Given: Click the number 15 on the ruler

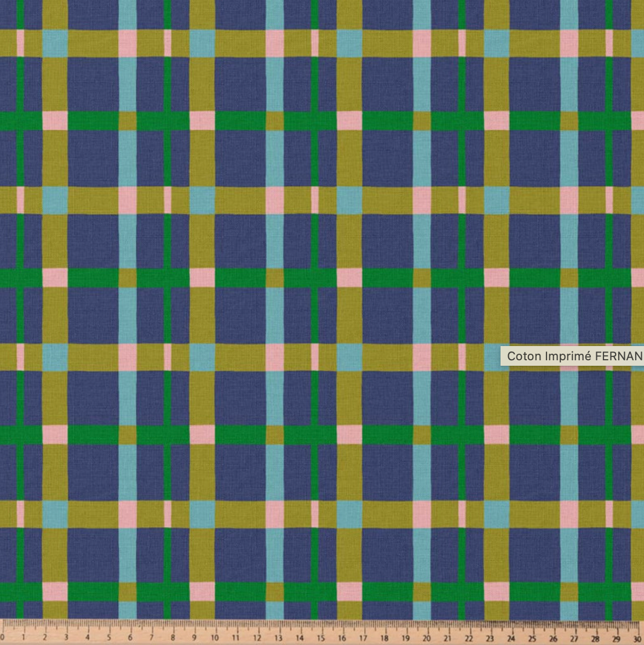Looking at the screenshot, I should tap(321, 638).
